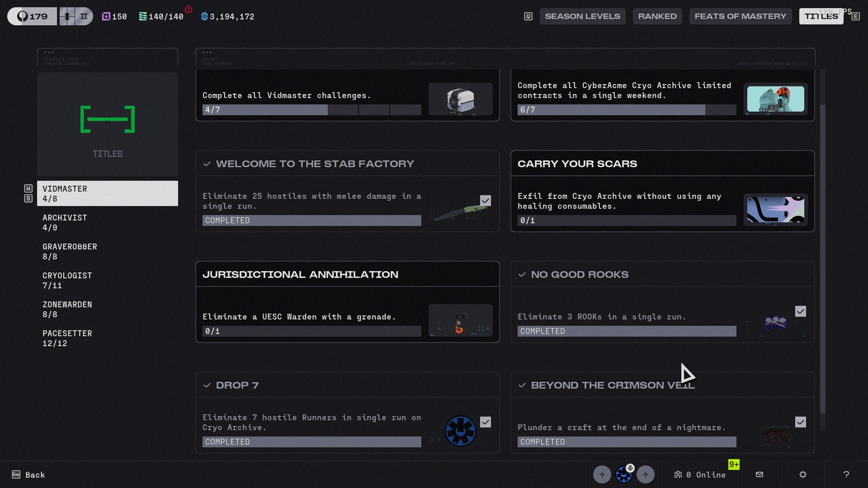
Task: Click the purple currency icon showing 150
Action: [x=106, y=17]
